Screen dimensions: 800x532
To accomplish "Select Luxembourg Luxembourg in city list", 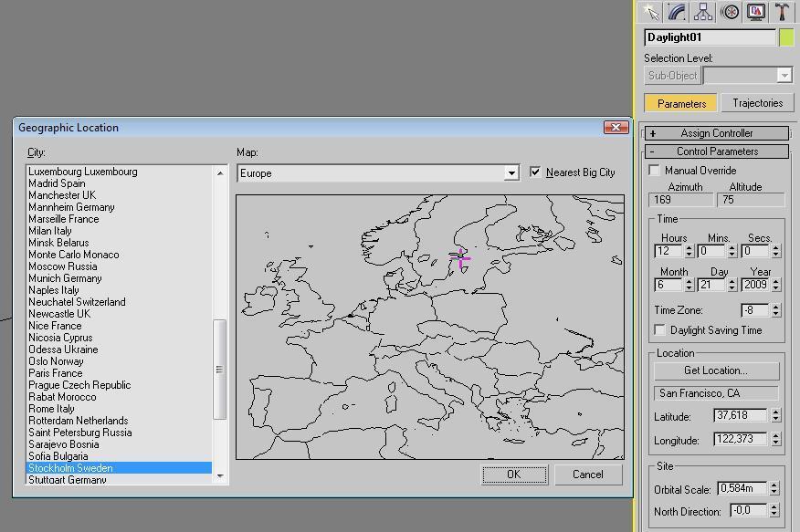I will (x=119, y=172).
